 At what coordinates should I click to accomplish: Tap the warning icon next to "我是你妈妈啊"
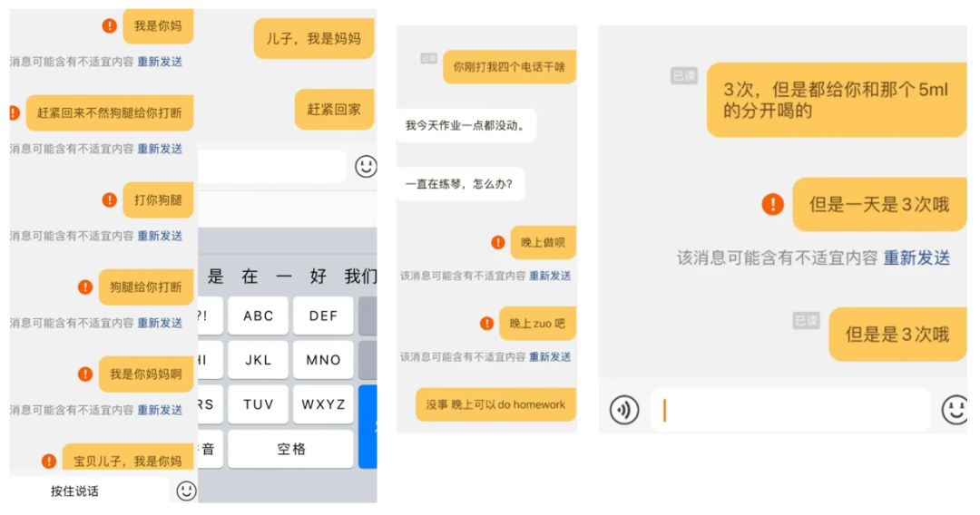tap(85, 374)
